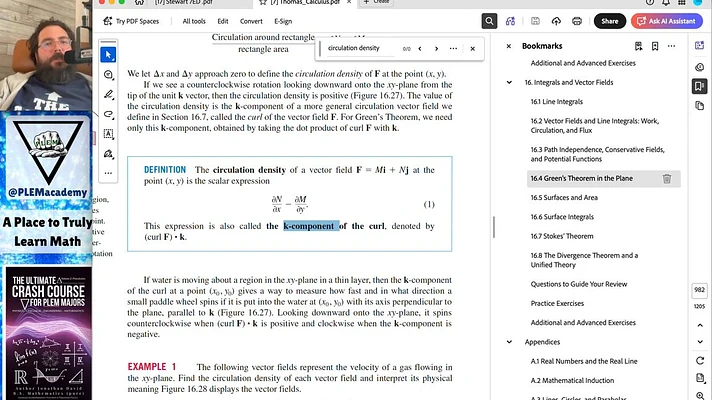Click the Crash Course for PLEM Majors book cover

point(48,333)
